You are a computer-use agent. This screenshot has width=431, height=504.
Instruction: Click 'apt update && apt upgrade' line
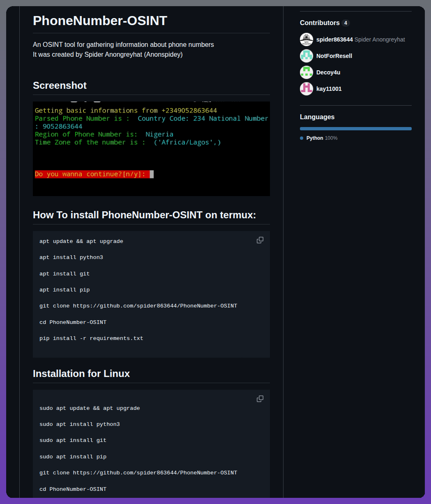click(x=81, y=241)
